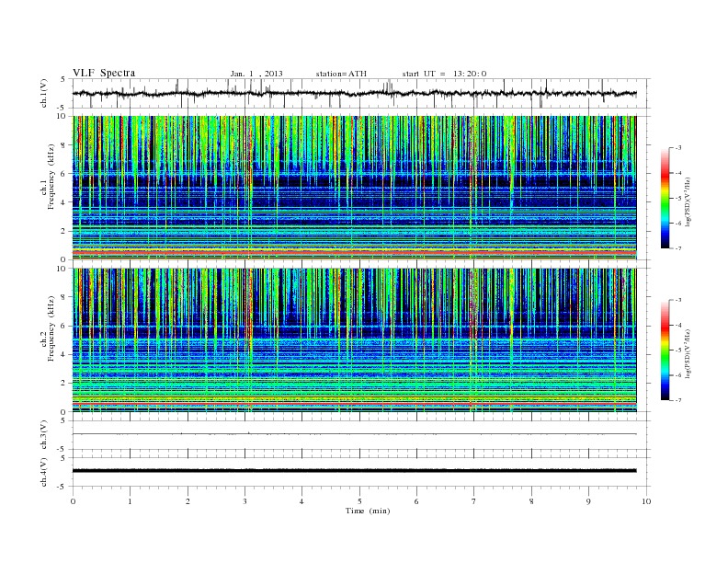Viewport: 728px width, 563px height.
Task: Click the thick ch.4 waveform trace
Action: [x=354, y=471]
